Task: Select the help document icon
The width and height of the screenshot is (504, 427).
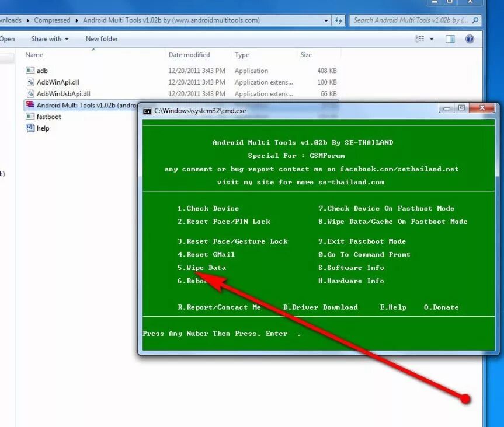Action: tap(30, 128)
